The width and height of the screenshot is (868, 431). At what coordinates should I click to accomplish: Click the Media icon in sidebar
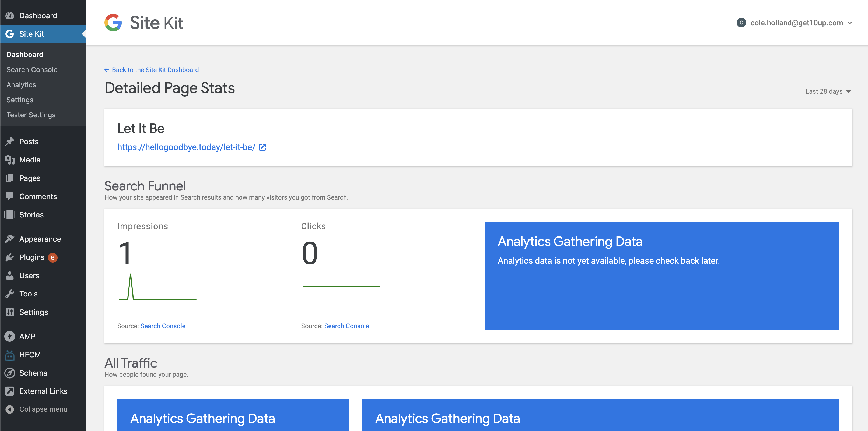pos(10,160)
